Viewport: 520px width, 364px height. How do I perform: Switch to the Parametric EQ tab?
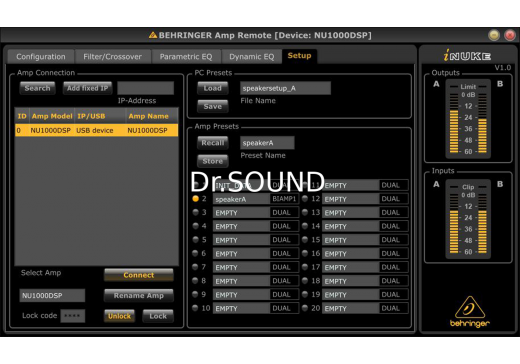tap(186, 57)
